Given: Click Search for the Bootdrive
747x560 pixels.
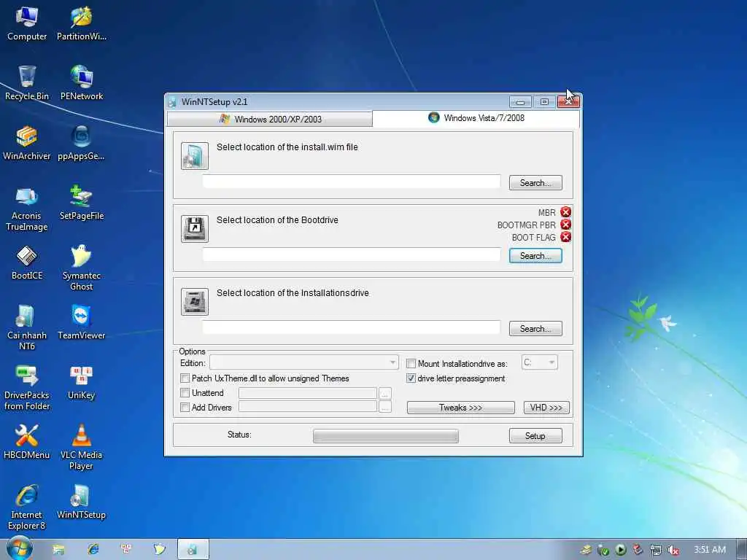Looking at the screenshot, I should 535,256.
